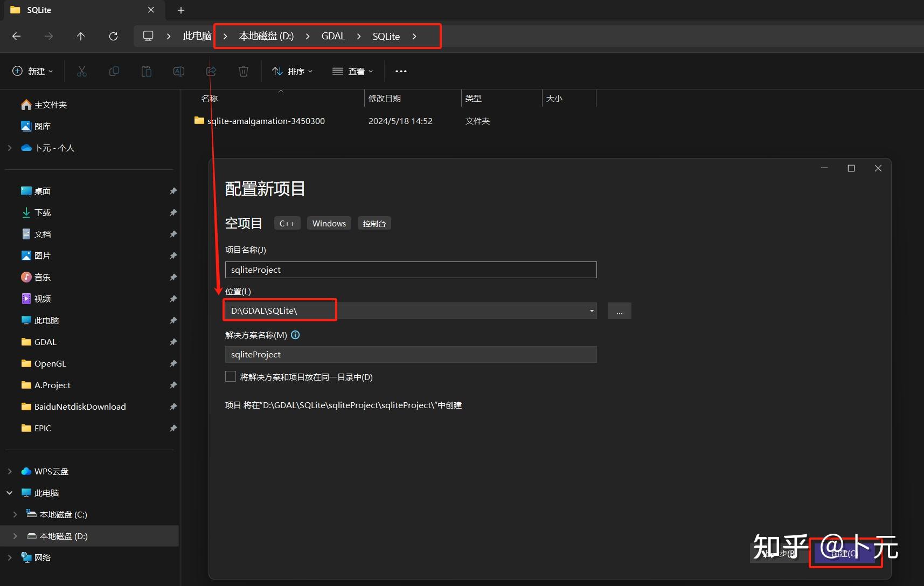Click the 上一步 button
Image resolution: width=924 pixels, height=586 pixels.
[780, 553]
